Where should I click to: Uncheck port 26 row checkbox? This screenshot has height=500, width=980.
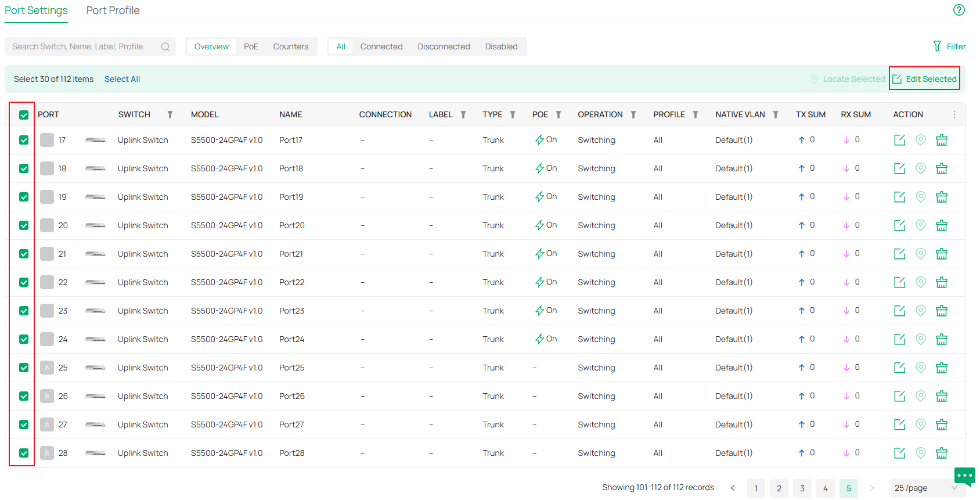pyautogui.click(x=24, y=396)
